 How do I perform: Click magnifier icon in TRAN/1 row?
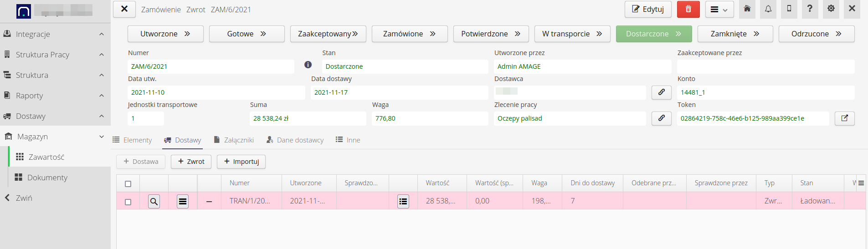click(154, 201)
